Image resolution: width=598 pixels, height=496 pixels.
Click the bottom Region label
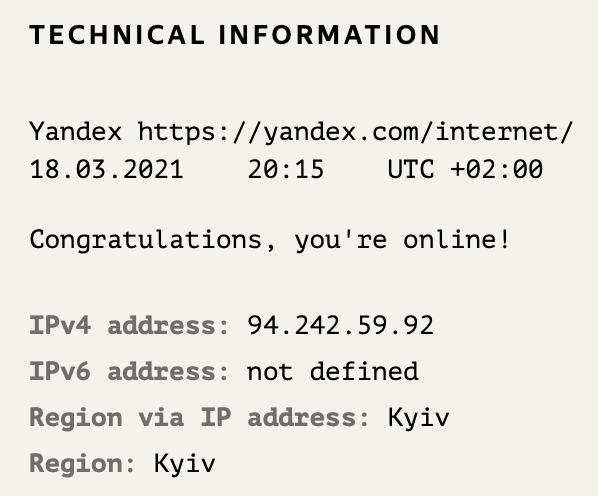click(82, 464)
